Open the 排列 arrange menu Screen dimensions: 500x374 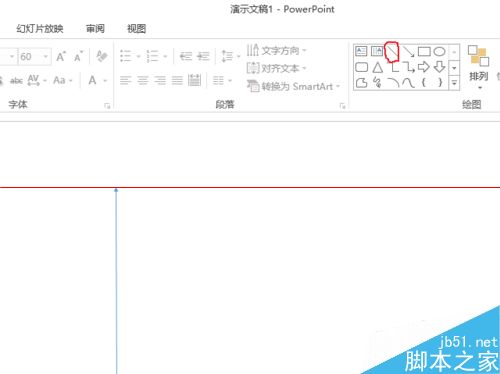[x=479, y=67]
